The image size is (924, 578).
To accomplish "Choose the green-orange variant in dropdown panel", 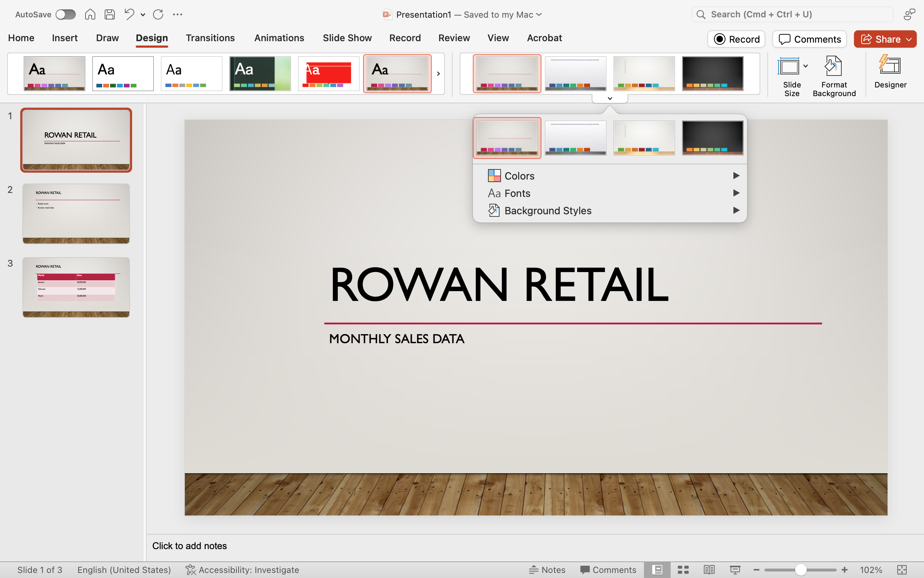I will [644, 138].
